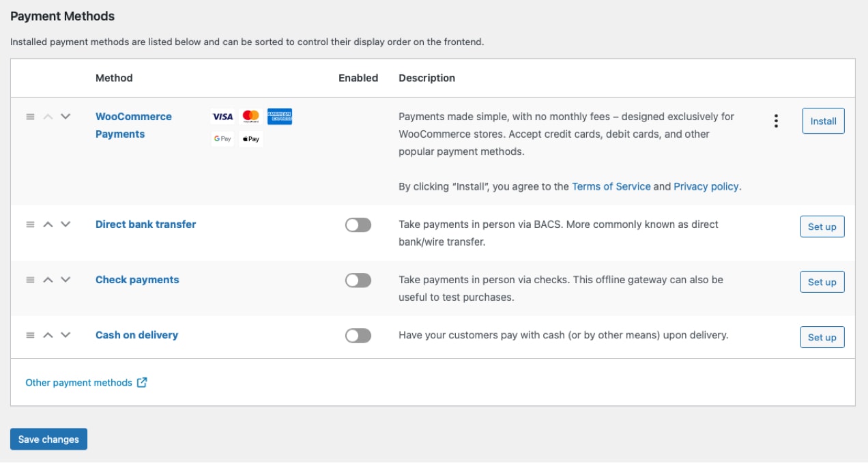The width and height of the screenshot is (868, 464).
Task: Click the American Express card icon
Action: pos(280,116)
